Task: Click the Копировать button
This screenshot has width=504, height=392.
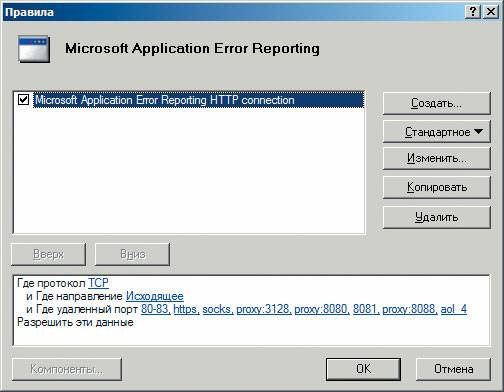Action: [437, 187]
